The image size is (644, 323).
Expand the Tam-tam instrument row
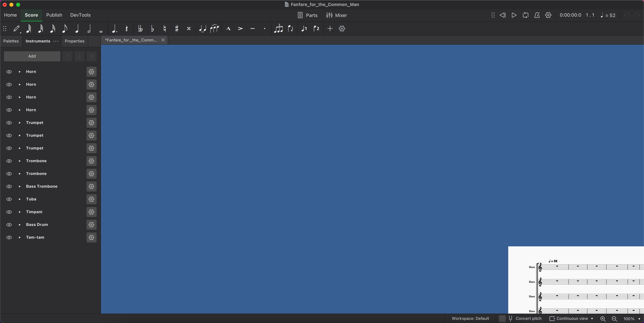[19, 237]
